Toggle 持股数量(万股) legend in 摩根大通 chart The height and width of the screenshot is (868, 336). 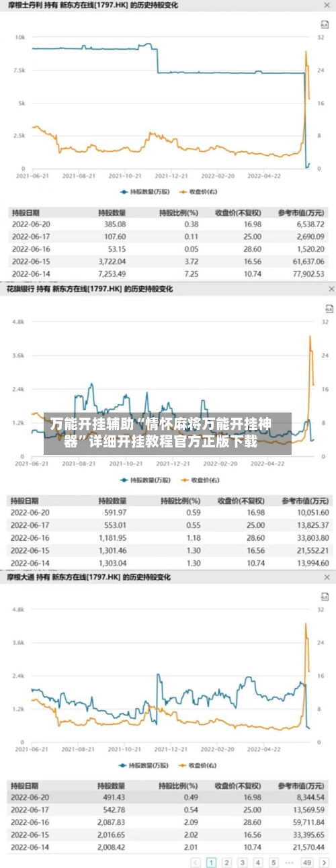[x=144, y=765]
